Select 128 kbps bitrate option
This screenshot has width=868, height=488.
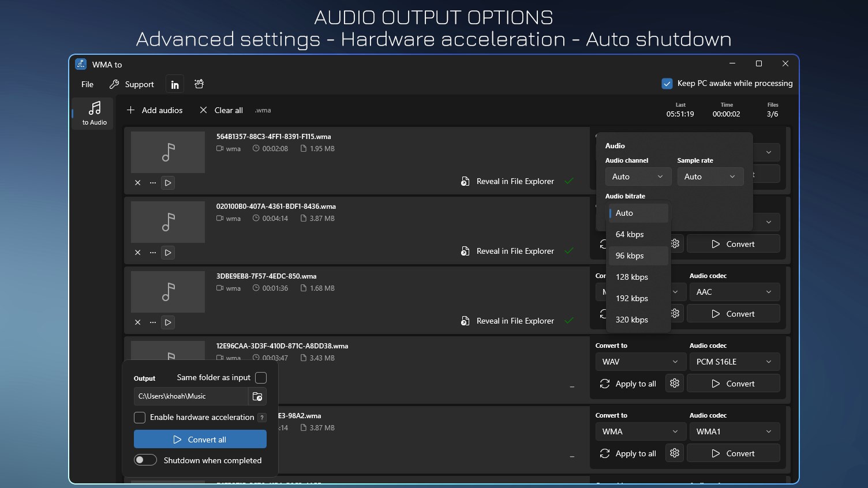(632, 277)
